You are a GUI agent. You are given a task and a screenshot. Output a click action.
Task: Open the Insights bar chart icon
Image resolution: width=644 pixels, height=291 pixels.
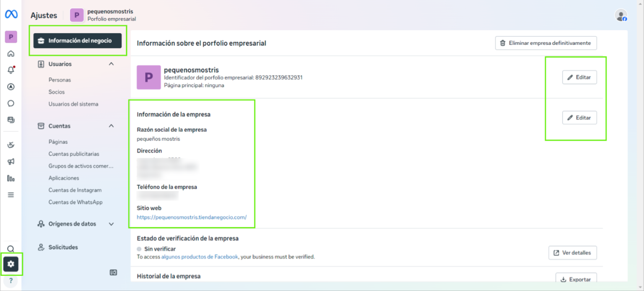(11, 178)
